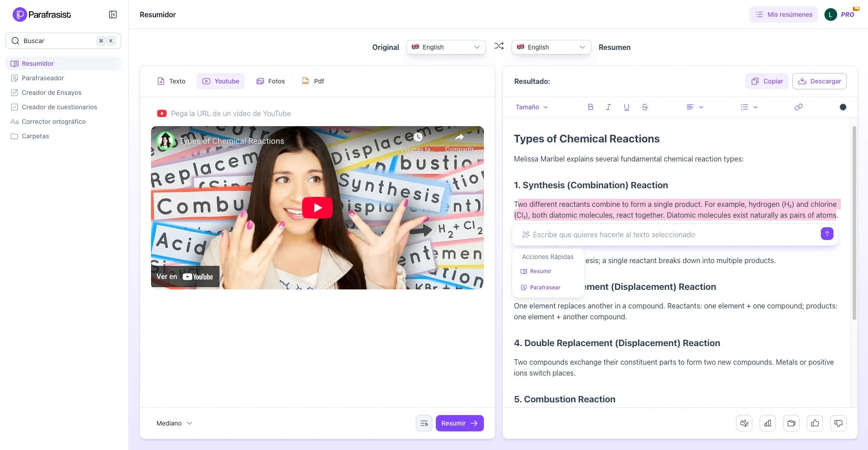This screenshot has width=868, height=450.
Task: Switch to the Texto tab
Action: (171, 81)
